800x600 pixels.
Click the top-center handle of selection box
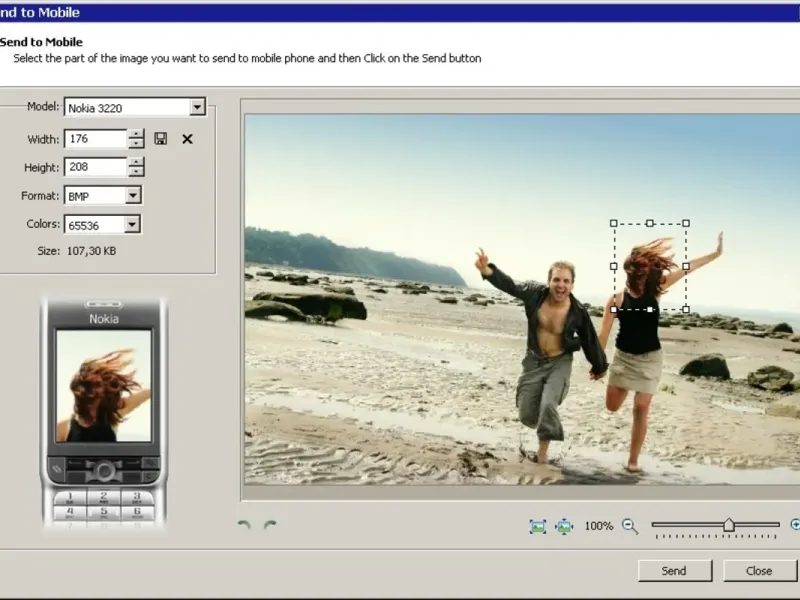tap(650, 223)
